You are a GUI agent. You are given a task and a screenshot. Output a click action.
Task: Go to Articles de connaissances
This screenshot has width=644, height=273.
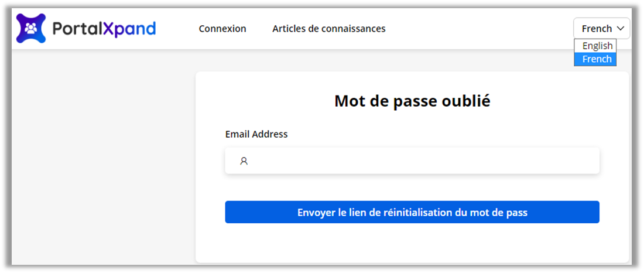pyautogui.click(x=328, y=29)
